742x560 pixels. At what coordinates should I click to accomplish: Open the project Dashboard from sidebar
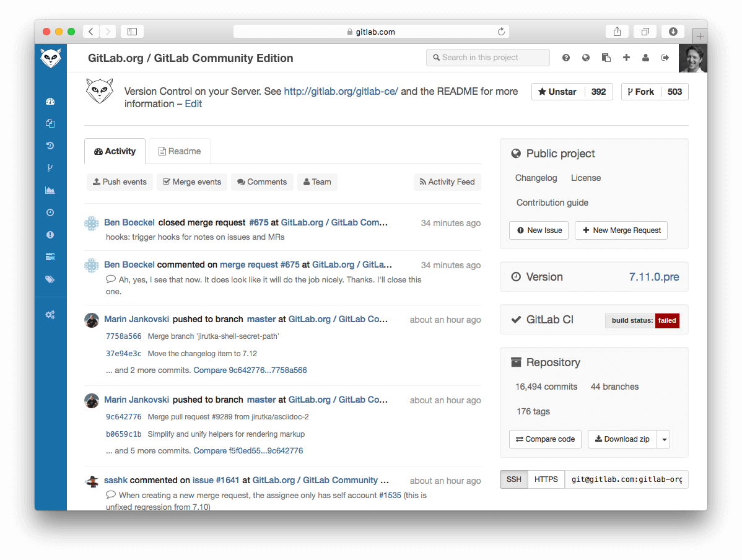tap(51, 101)
